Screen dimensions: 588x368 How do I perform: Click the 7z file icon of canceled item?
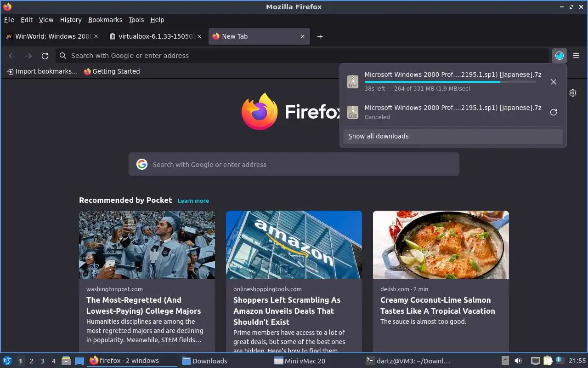[x=353, y=112]
